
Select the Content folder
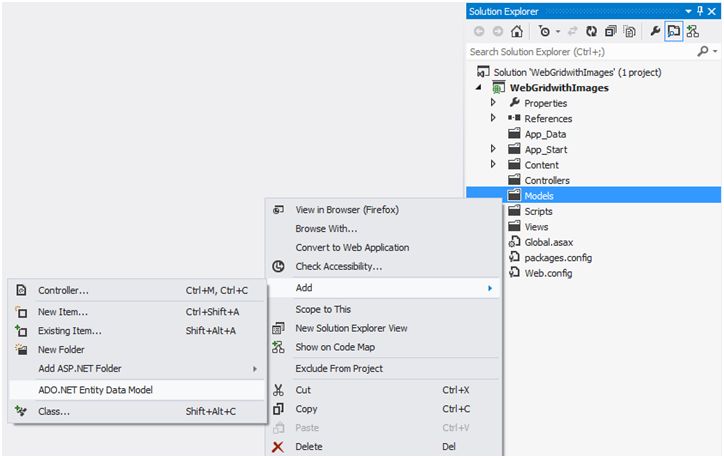533,165
